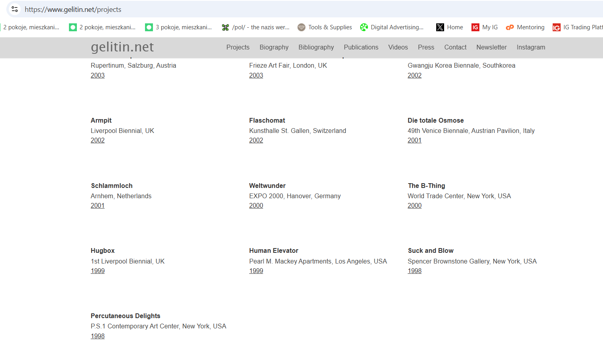Open the Projects menu item
Image resolution: width=603 pixels, height=364 pixels.
[x=238, y=47]
